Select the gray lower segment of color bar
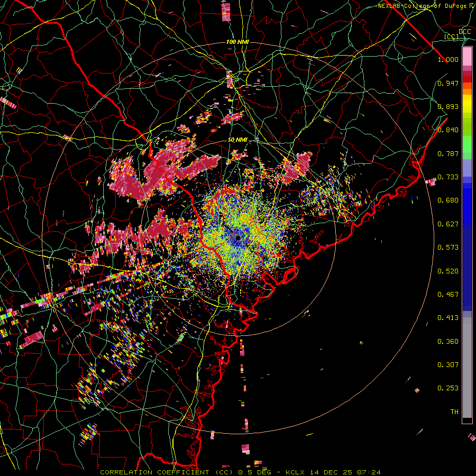Image resolution: width=476 pixels, height=476 pixels. (x=467, y=368)
